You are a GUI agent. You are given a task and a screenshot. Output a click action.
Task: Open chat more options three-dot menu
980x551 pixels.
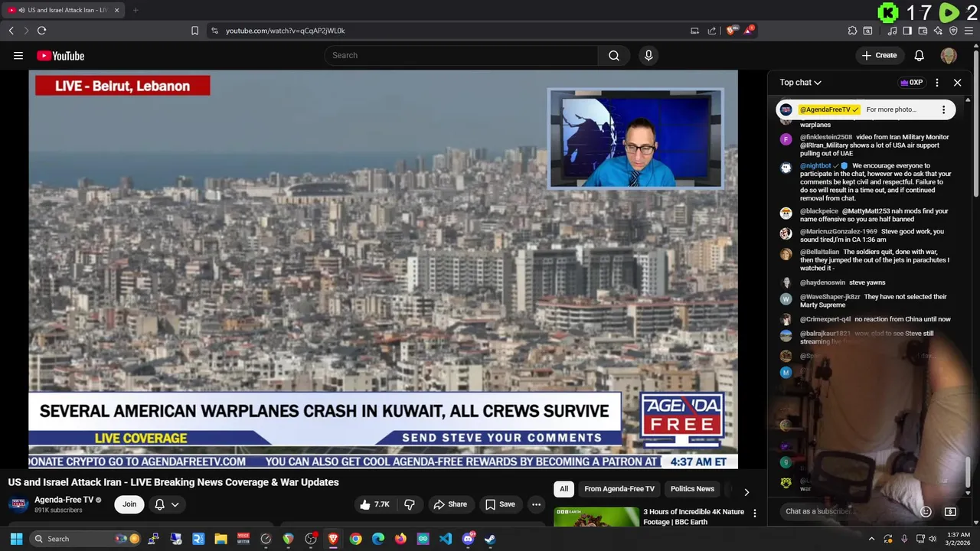(936, 83)
